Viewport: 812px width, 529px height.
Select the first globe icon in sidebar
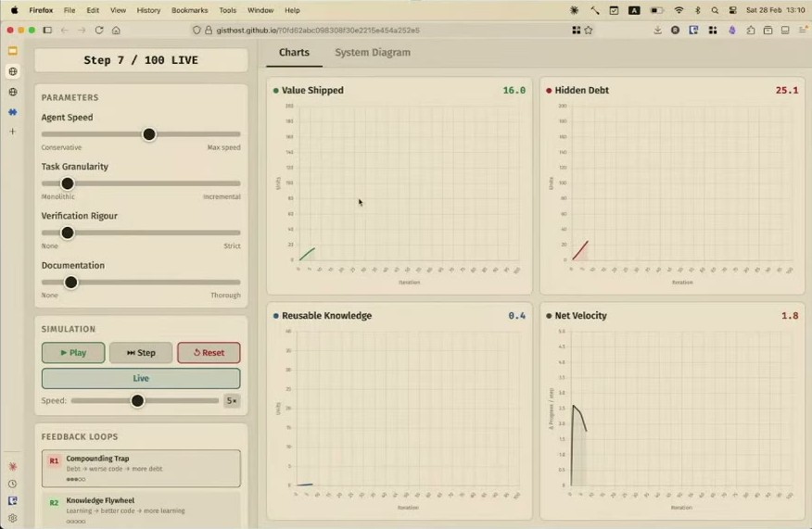13,71
